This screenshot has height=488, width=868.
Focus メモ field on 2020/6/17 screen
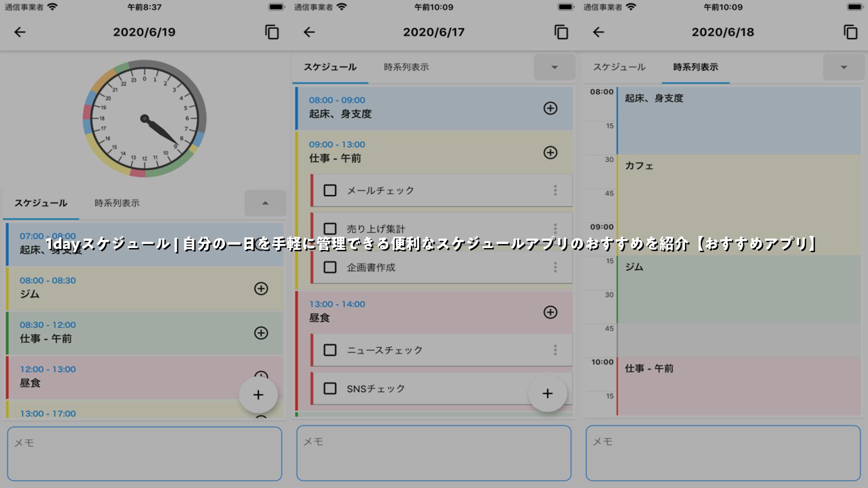click(x=434, y=453)
